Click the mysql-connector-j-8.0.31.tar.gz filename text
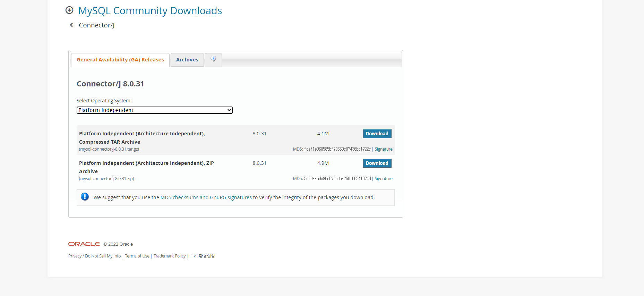The image size is (644, 296). tap(109, 149)
